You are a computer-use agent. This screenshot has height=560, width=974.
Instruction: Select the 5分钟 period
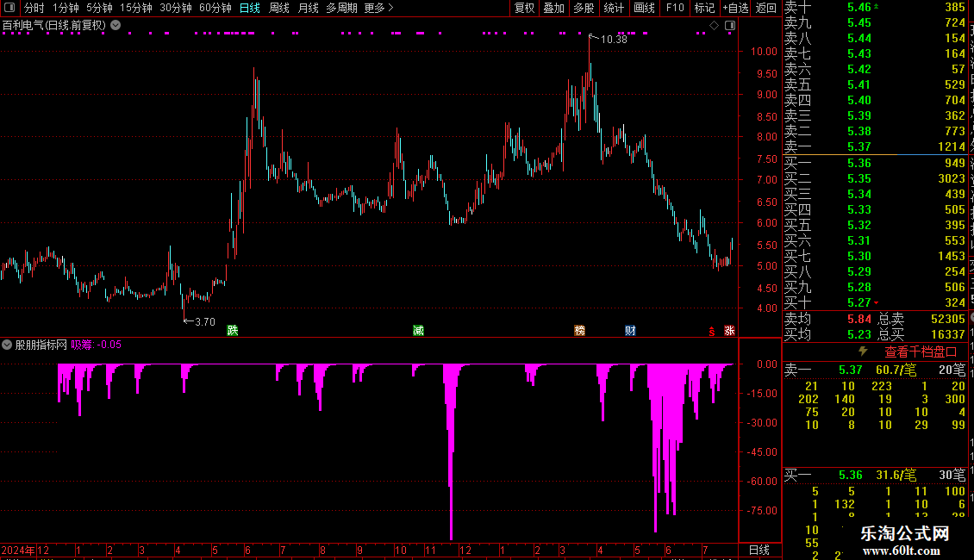(x=99, y=8)
